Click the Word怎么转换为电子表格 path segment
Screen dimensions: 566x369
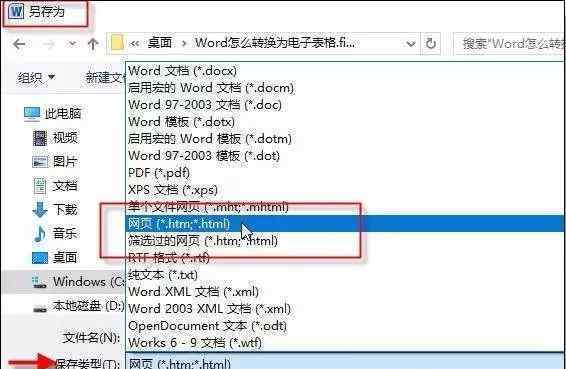[274, 43]
